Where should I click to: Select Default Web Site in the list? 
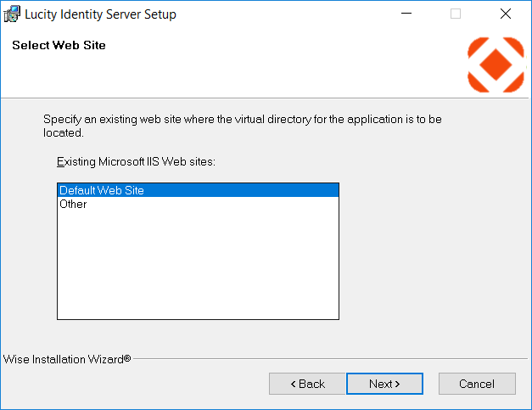click(x=102, y=190)
